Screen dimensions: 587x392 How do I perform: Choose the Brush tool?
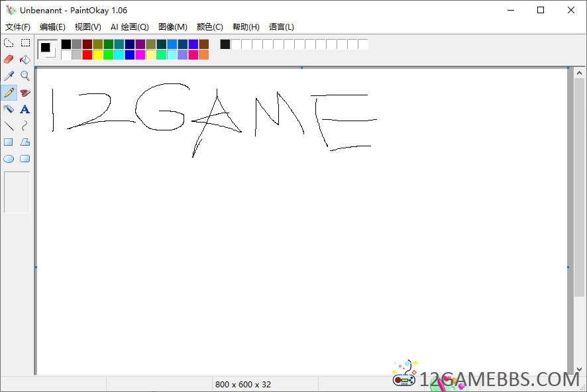pos(25,93)
